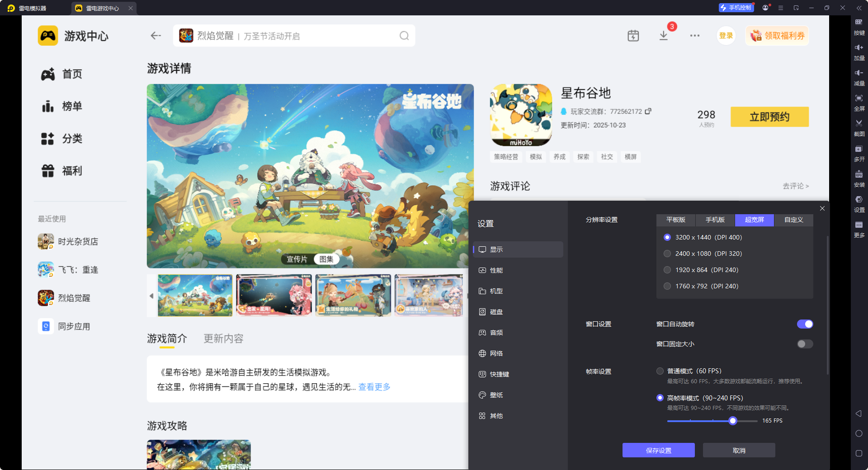868x470 pixels.
Task: Enable 窗口固定大小 fixed window size
Action: pyautogui.click(x=804, y=344)
